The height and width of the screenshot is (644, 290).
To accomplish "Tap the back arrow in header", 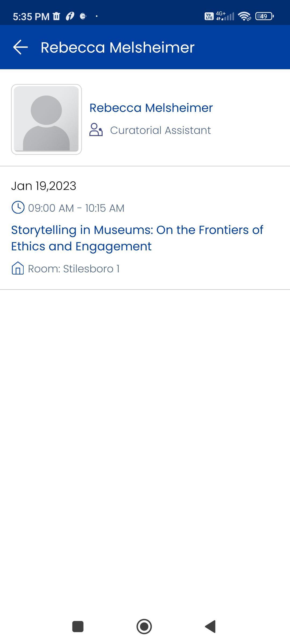I will 20,47.
